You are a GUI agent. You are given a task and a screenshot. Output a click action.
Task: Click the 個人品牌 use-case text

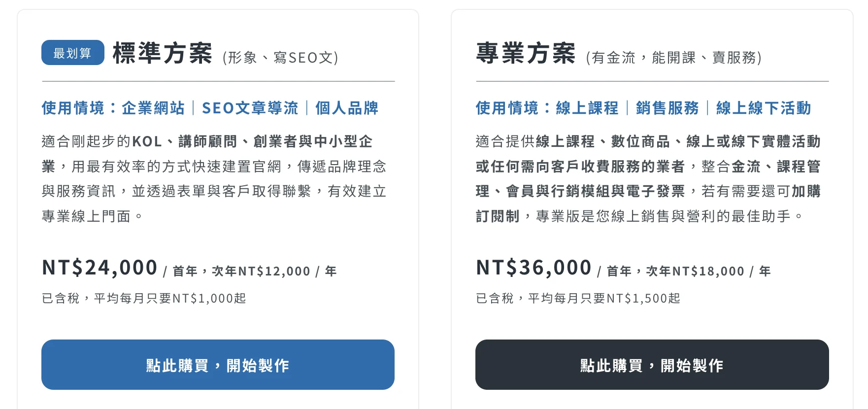pos(347,108)
